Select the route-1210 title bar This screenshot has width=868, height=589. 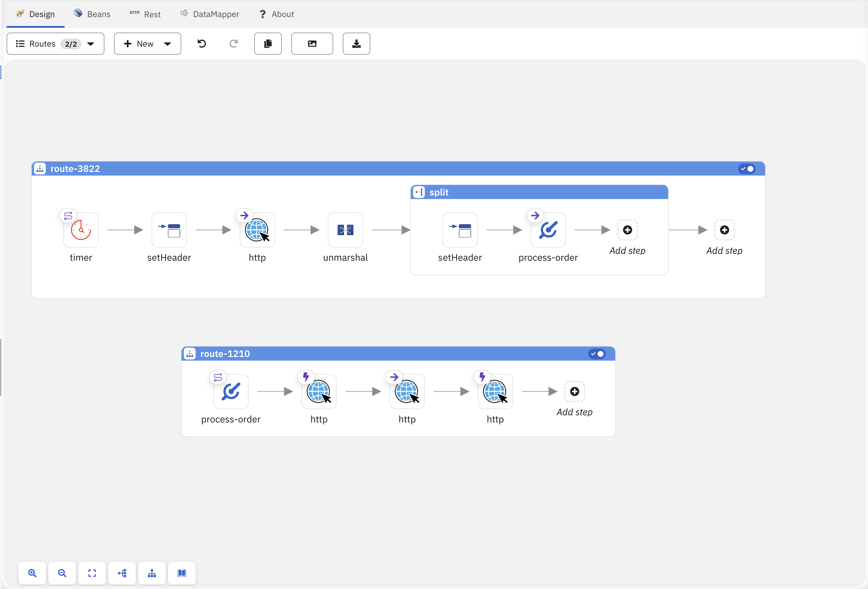398,354
